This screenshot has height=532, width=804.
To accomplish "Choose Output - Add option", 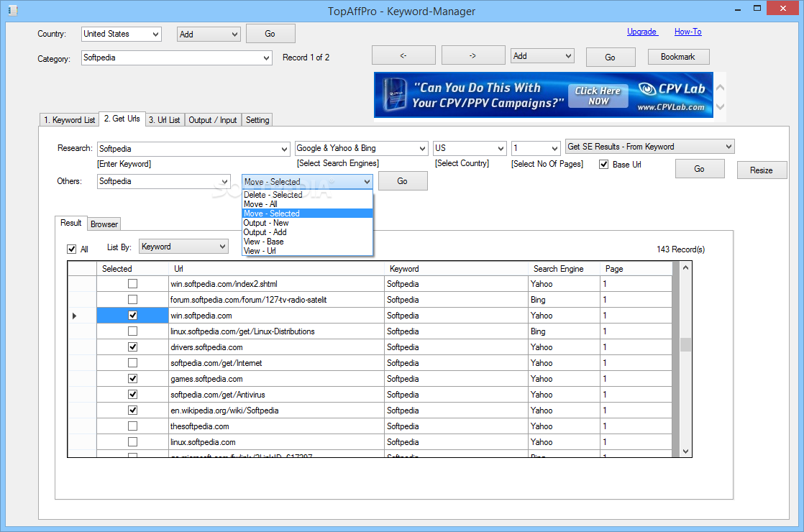I will 307,232.
